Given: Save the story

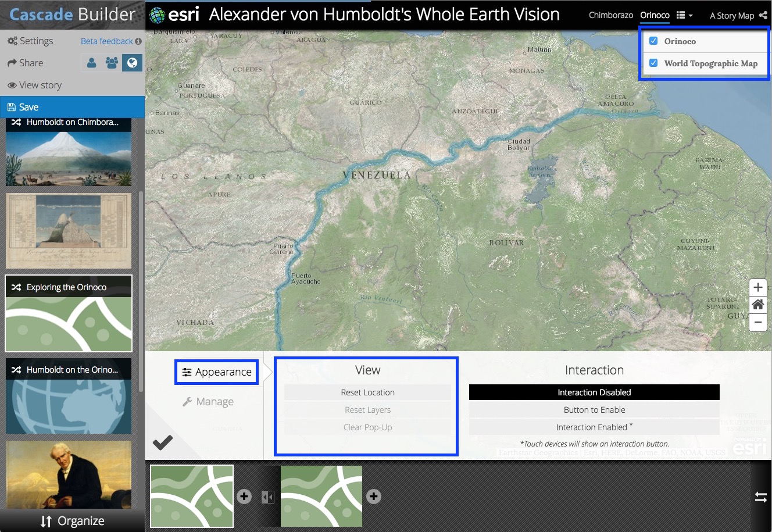Looking at the screenshot, I should tap(72, 107).
